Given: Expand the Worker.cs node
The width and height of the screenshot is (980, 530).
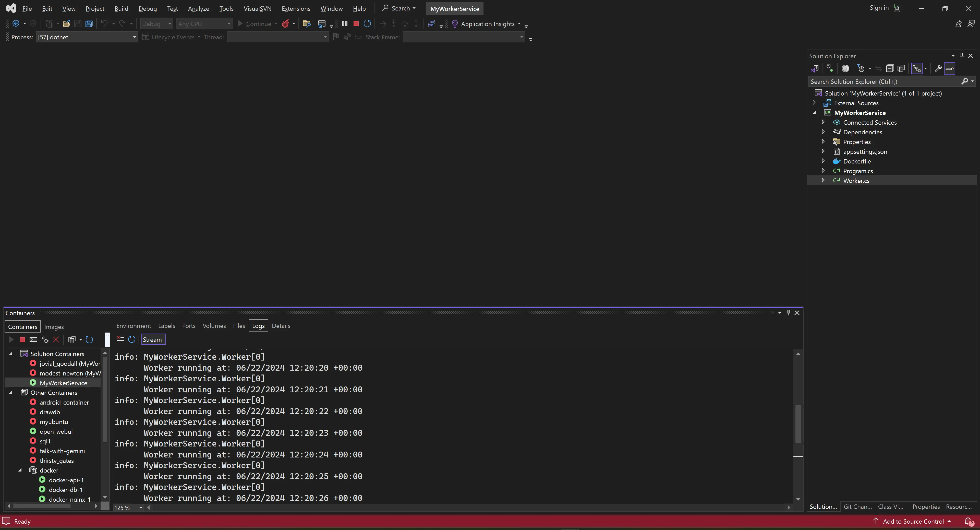Looking at the screenshot, I should click(823, 181).
